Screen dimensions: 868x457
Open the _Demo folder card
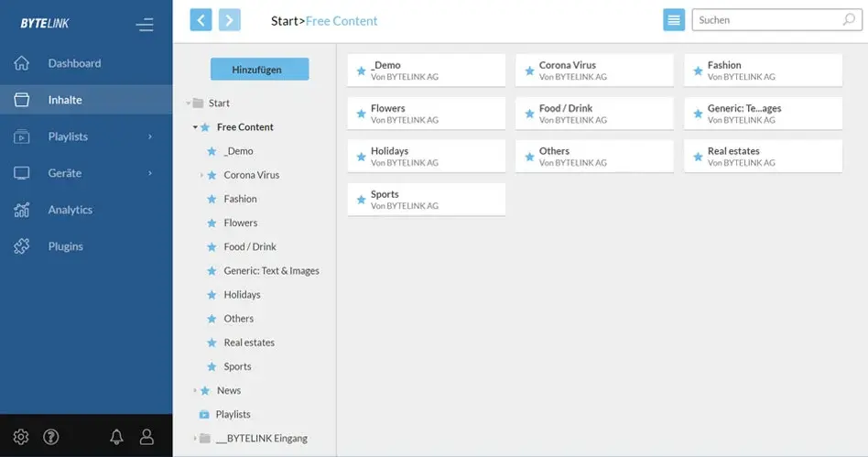(427, 71)
